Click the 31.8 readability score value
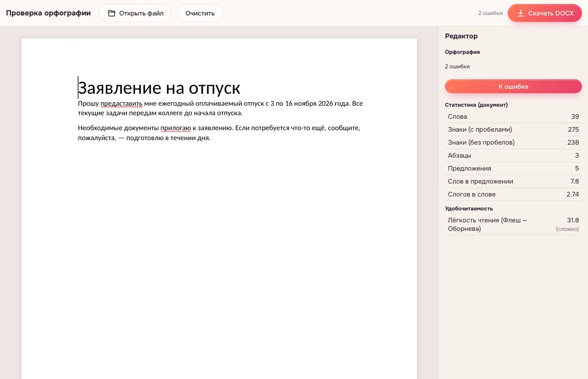The image size is (588, 379). [573, 220]
